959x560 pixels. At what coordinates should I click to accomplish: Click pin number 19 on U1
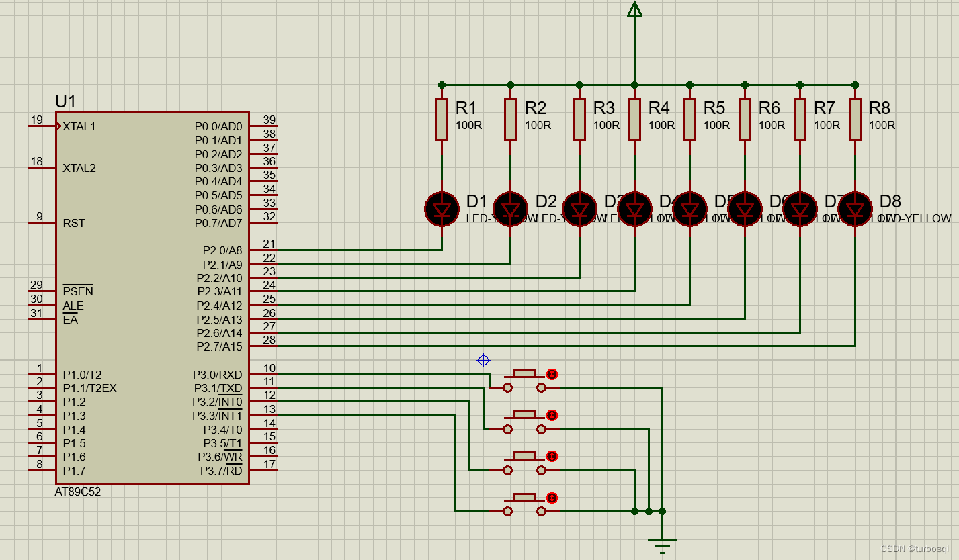(37, 120)
